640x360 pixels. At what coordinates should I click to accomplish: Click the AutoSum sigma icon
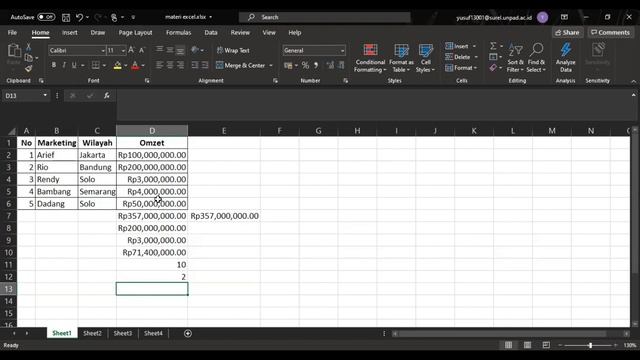point(493,46)
